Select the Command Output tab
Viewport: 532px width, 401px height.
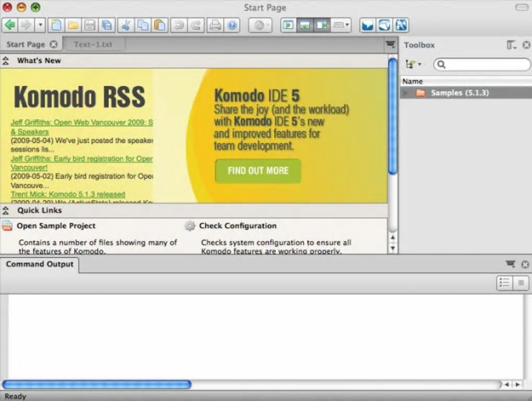pyautogui.click(x=40, y=264)
